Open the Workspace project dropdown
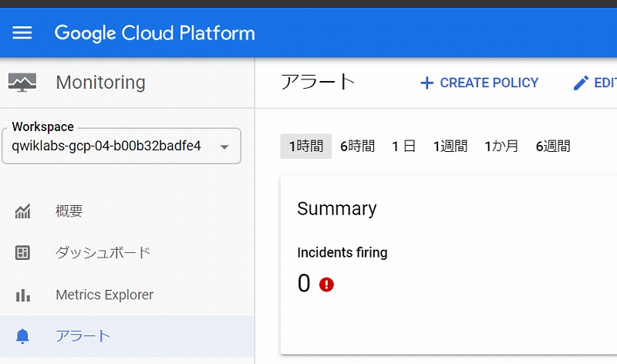This screenshot has height=364, width=617. pyautogui.click(x=121, y=146)
